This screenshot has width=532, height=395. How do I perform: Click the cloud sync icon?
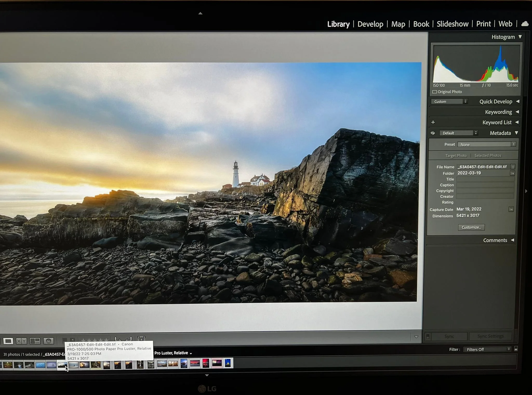[525, 24]
